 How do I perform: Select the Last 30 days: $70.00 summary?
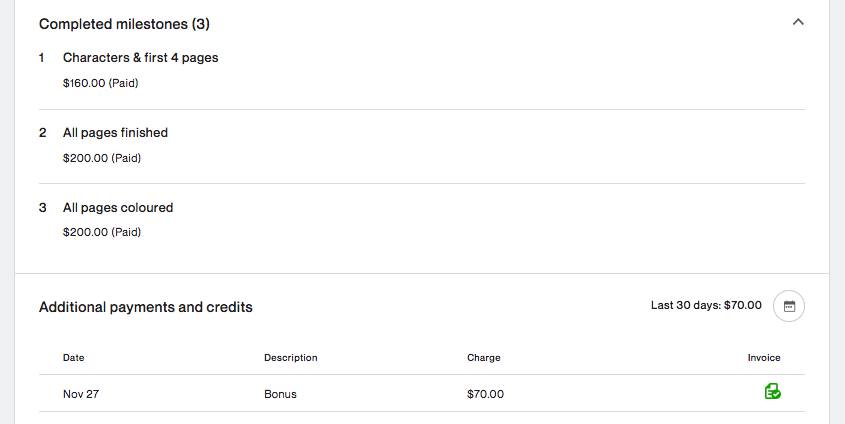706,305
